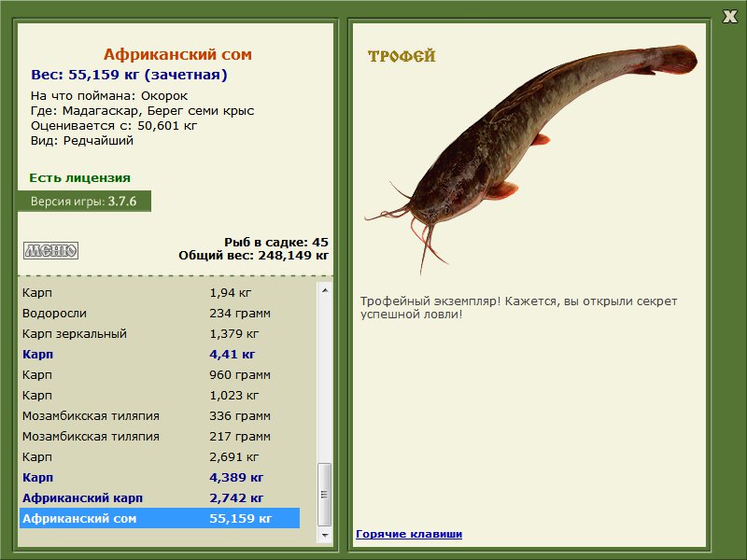Image resolution: width=747 pixels, height=560 pixels.
Task: Click the Рыб в садке: 45 counter
Action: tap(276, 242)
